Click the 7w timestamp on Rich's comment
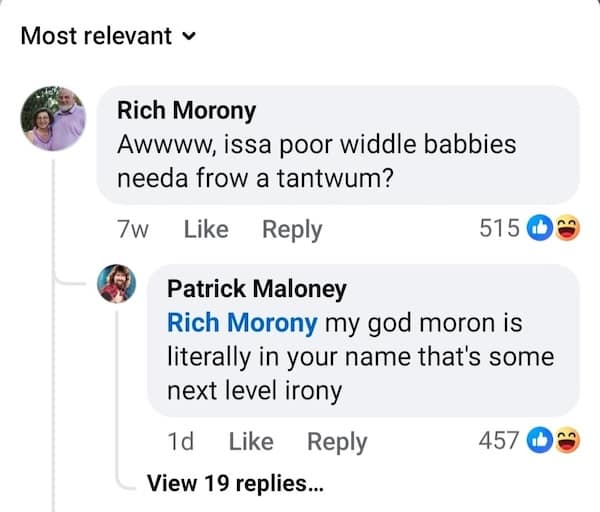The width and height of the screenshot is (600, 512). coord(133,229)
